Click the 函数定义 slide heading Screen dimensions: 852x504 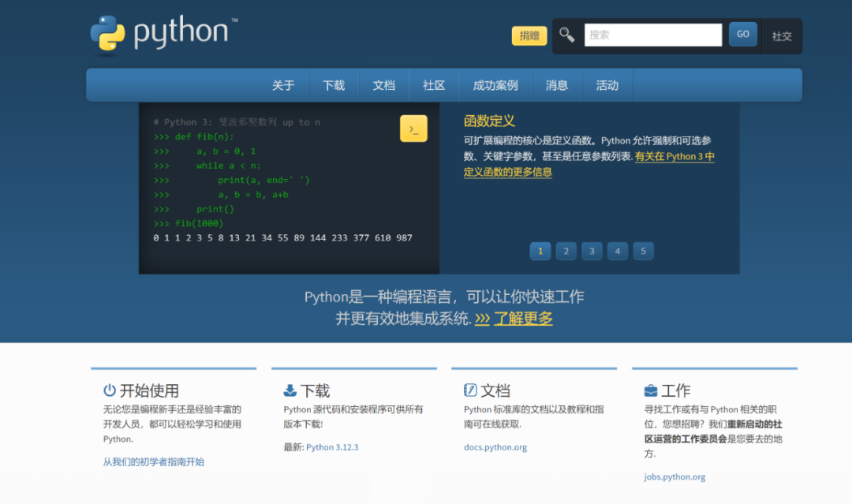point(489,121)
